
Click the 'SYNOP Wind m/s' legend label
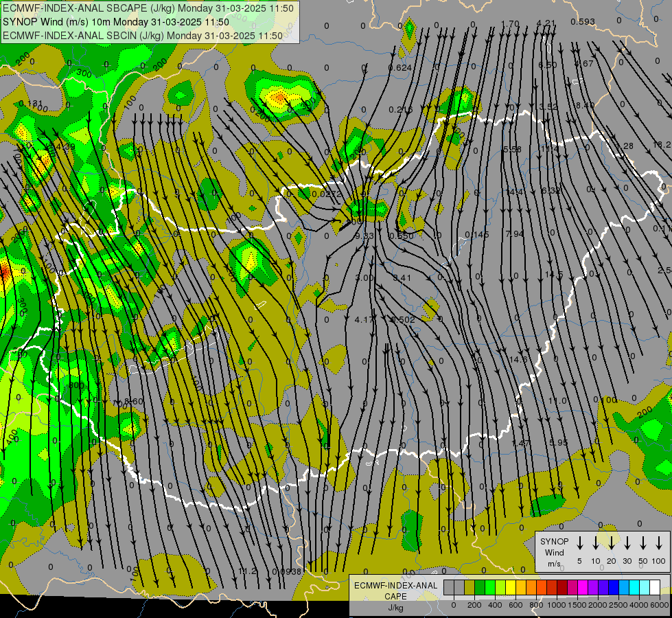554,552
